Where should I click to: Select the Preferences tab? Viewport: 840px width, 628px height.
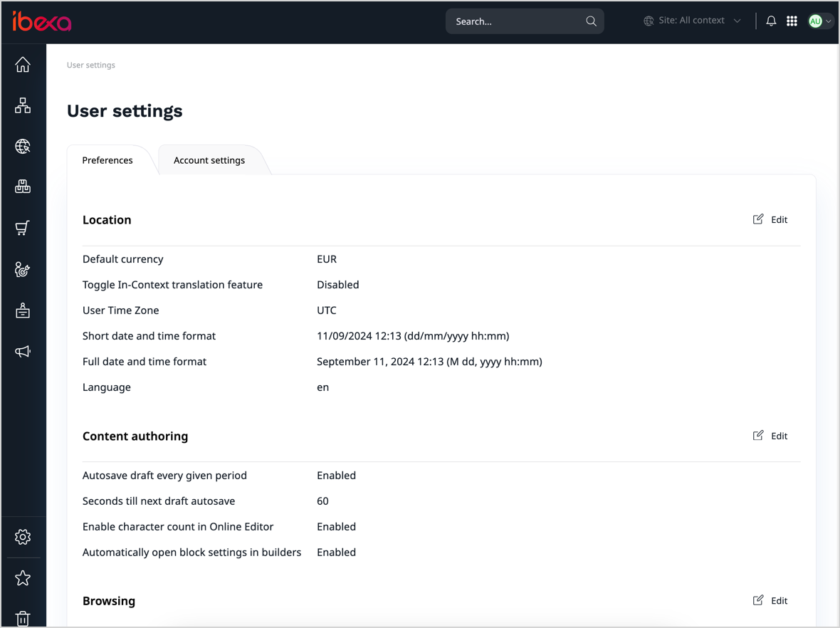pos(107,160)
